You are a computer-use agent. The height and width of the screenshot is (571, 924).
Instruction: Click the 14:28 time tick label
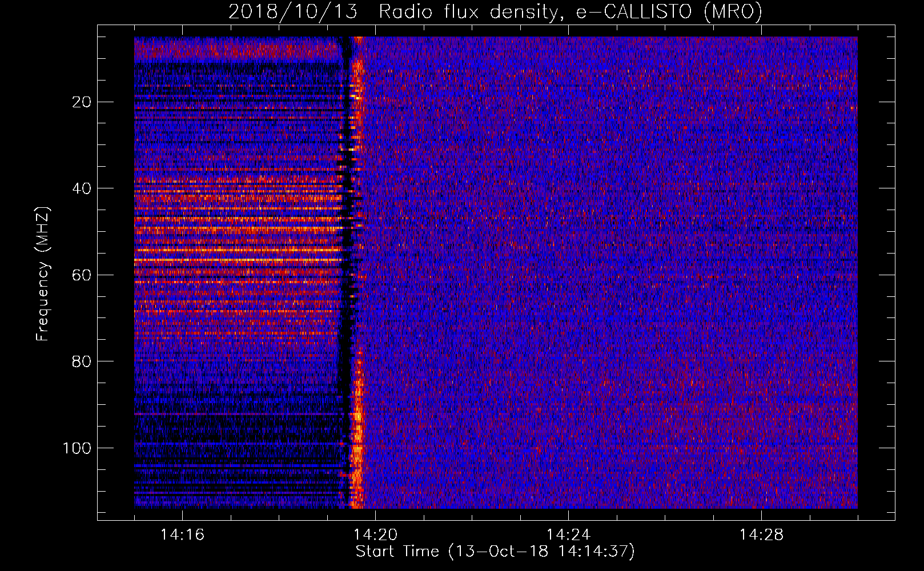(x=761, y=535)
